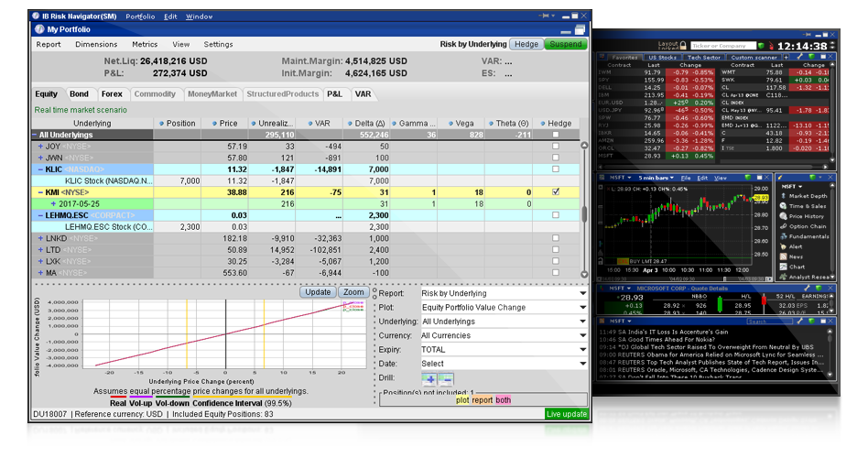The image size is (868, 458).
Task: Switch to the Forex tab
Action: coord(112,94)
